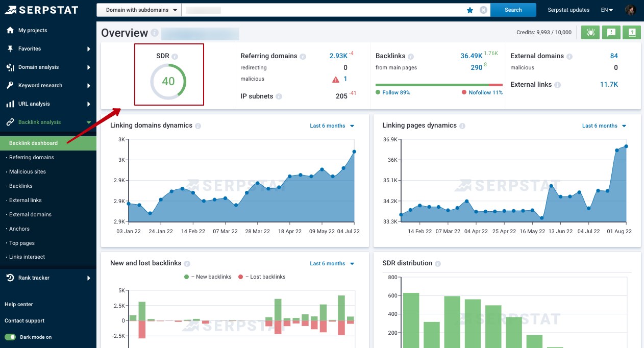
Task: Click the Follow 89% green legend dot
Action: coord(378,92)
